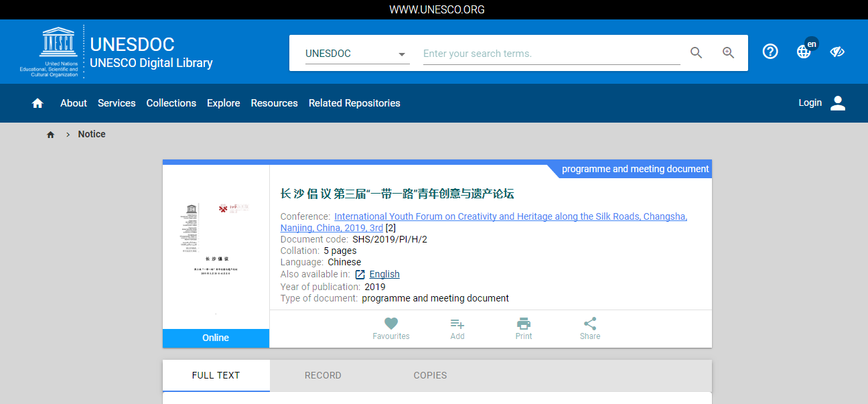868x404 pixels.
Task: Open the Services menu
Action: [117, 103]
